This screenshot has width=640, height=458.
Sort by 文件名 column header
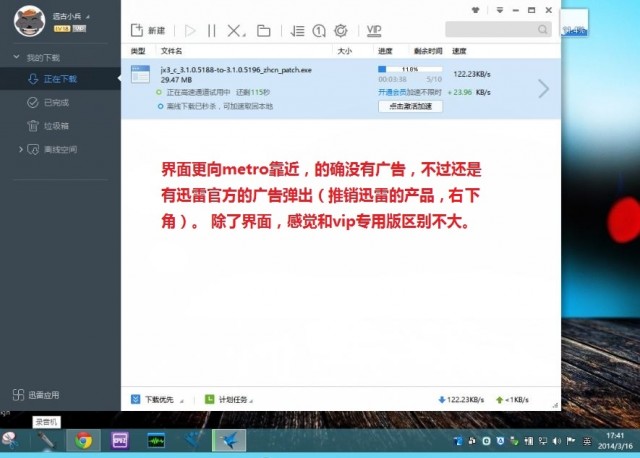click(x=171, y=51)
